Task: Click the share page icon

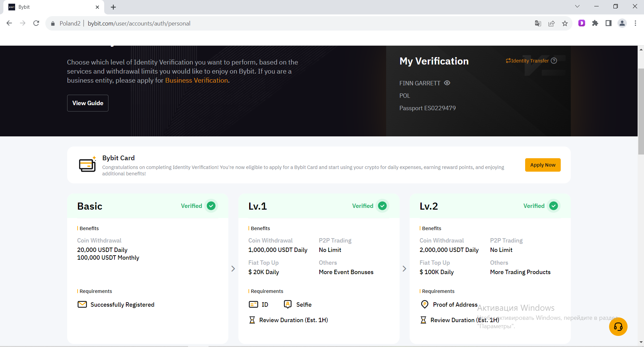Action: [x=551, y=24]
